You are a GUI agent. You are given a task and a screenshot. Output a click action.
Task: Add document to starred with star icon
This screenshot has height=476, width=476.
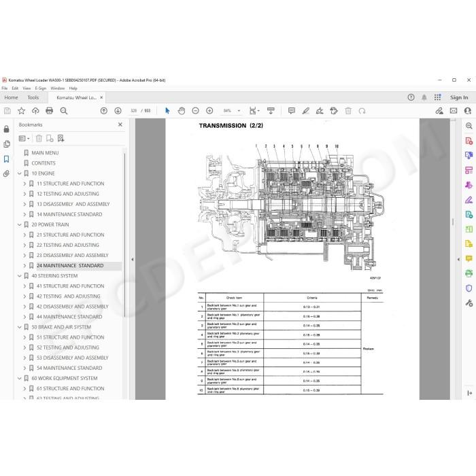[x=21, y=111]
